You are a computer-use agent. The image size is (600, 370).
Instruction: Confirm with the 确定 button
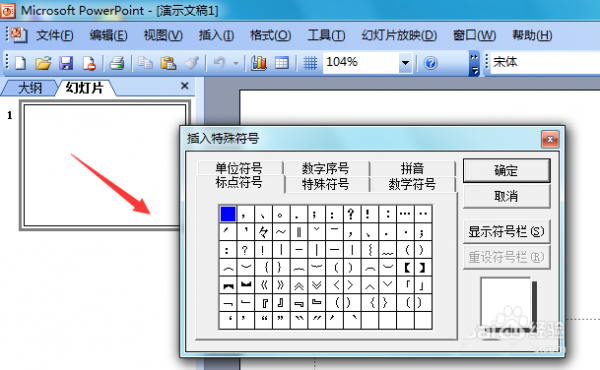coord(506,170)
